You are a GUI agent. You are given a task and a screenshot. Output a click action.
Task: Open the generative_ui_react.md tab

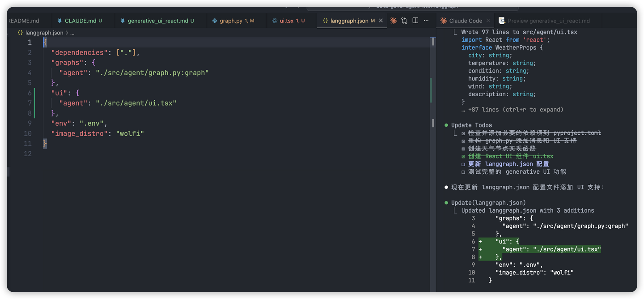coord(157,21)
